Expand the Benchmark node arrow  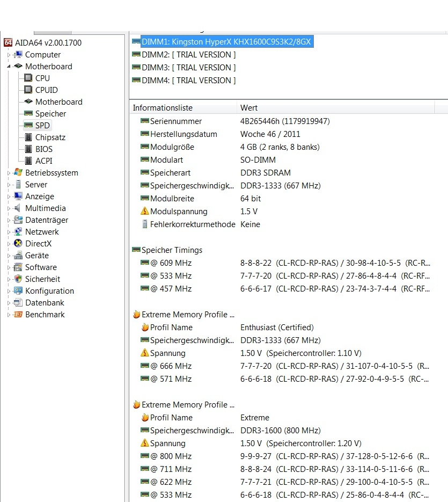9,315
